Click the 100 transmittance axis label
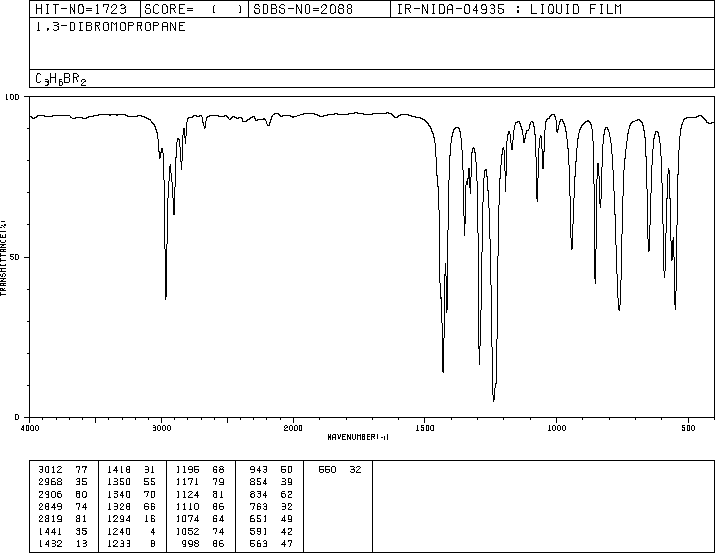This screenshot has width=715, height=553. point(12,97)
